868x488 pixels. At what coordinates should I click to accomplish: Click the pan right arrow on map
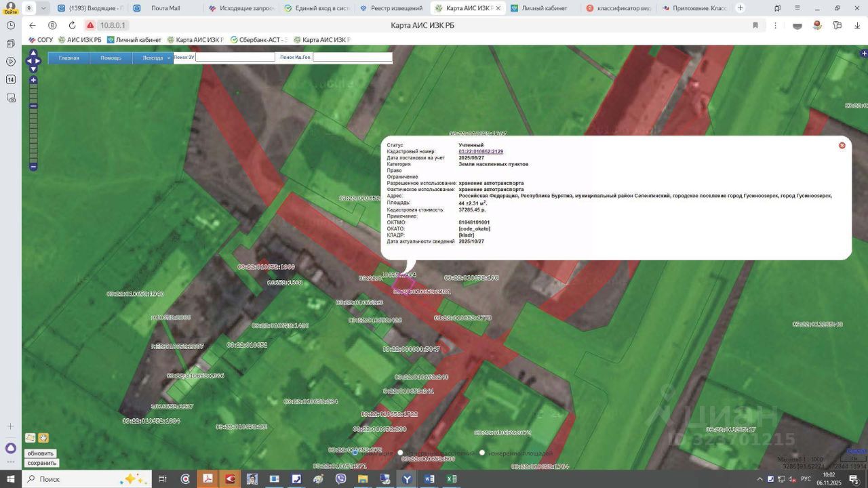[x=39, y=61]
